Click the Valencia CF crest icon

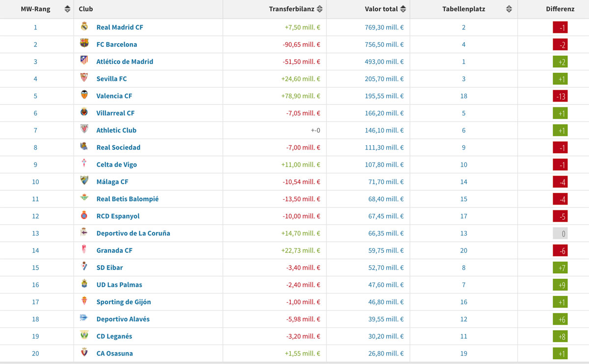tap(84, 95)
